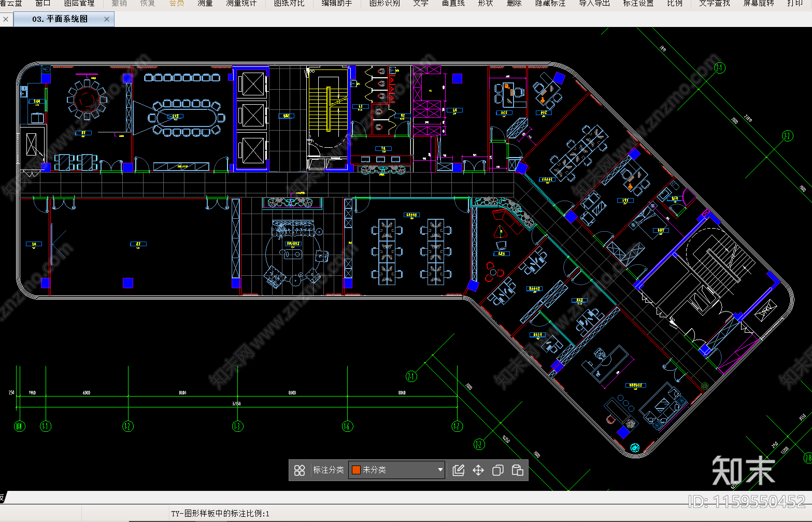Close the 03.平面系统图 tab
The image size is (812, 522).
tap(107, 19)
